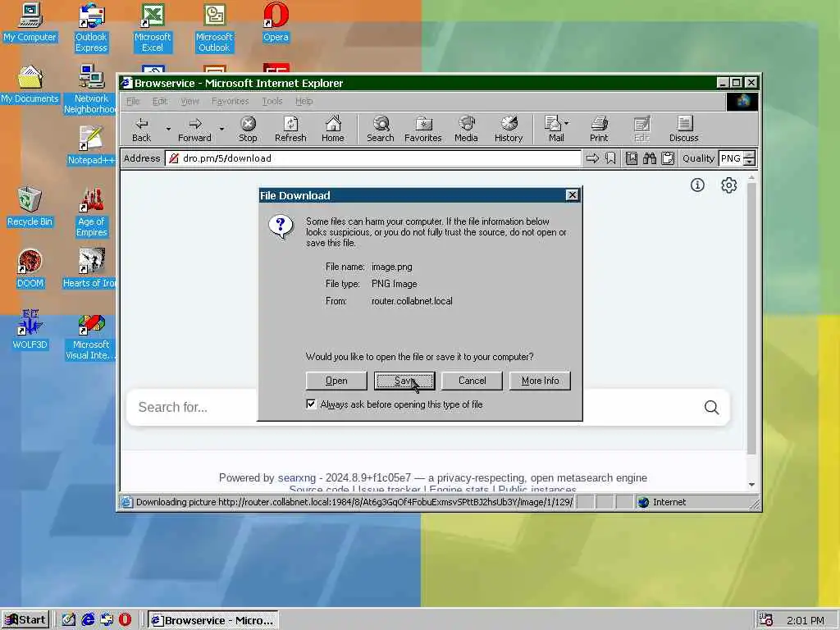Open the Tools menu

272,101
